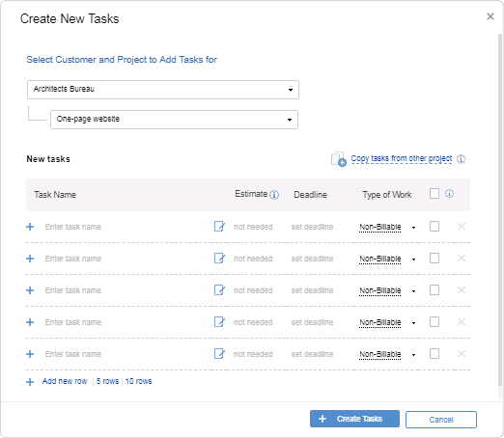Open the description editor icon in the second row
Viewport: 504px width, 438px height.
(219, 259)
